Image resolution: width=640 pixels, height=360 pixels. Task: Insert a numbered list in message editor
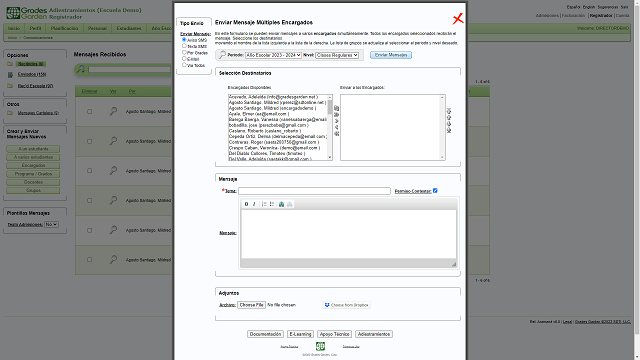pyautogui.click(x=264, y=204)
